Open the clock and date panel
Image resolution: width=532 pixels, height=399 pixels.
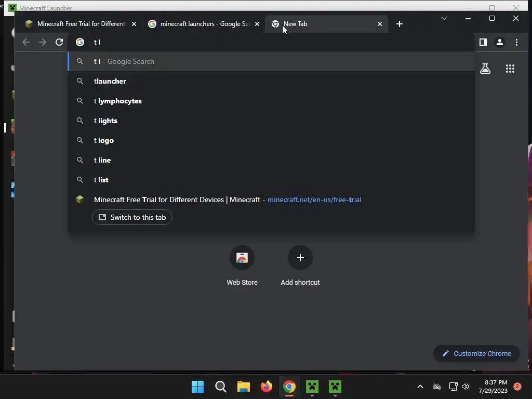point(493,387)
